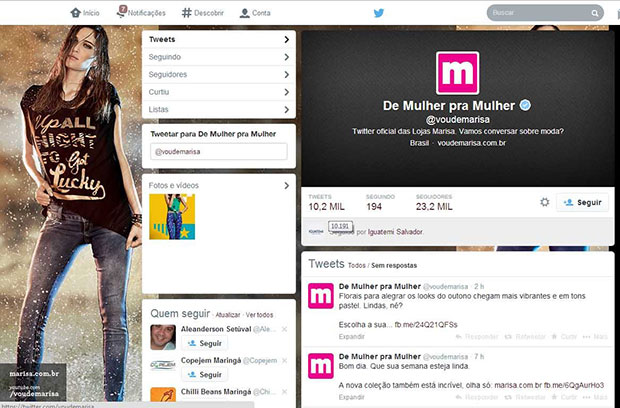The image size is (620, 408).
Task: Click Iguatemi Salvador small avatar
Action: point(316,232)
